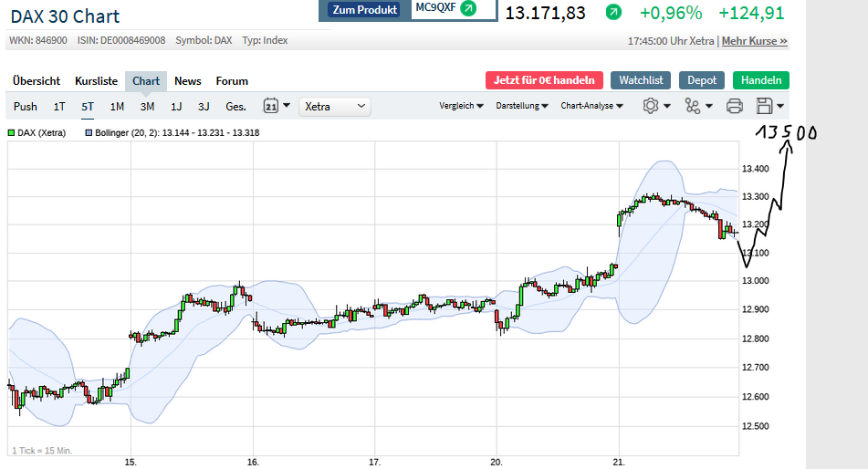The height and width of the screenshot is (469, 868).
Task: Expand the Chart-Analyse dropdown
Action: 591,106
